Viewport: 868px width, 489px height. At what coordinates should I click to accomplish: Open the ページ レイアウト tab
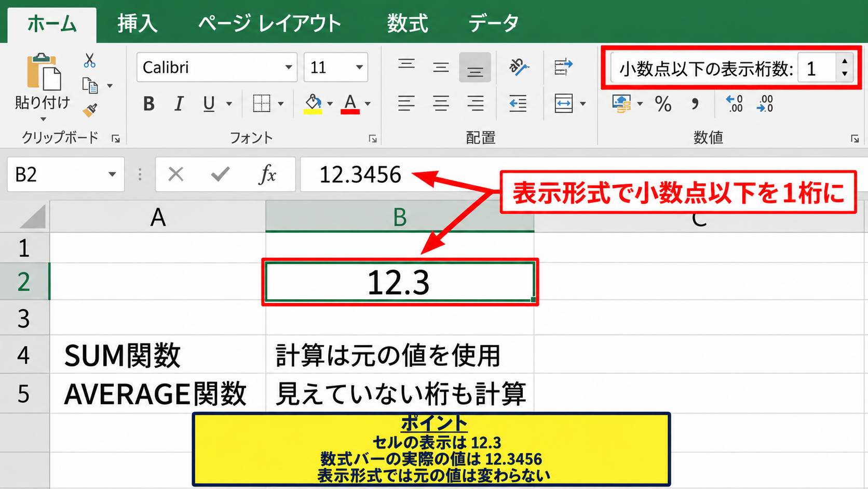coord(270,24)
